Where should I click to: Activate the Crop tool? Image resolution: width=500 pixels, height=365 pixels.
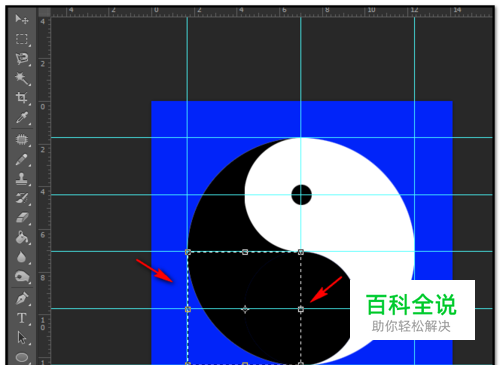click(22, 98)
